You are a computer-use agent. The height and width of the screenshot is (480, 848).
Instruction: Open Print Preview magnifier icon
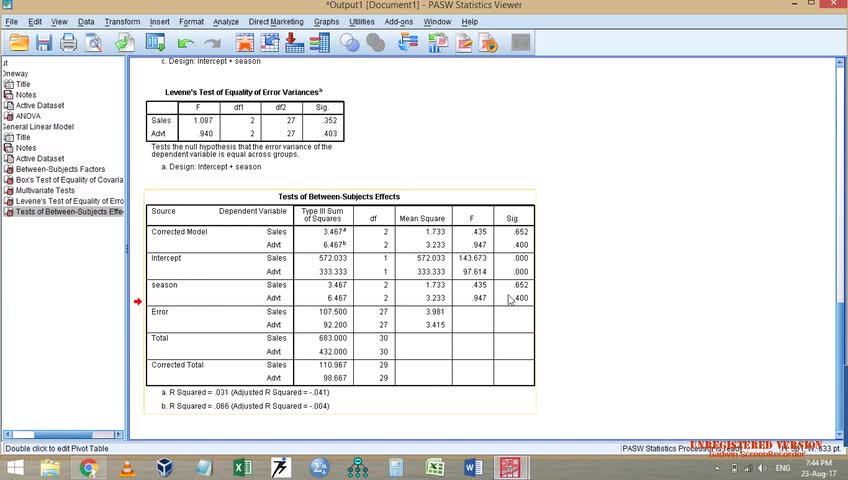[94, 42]
